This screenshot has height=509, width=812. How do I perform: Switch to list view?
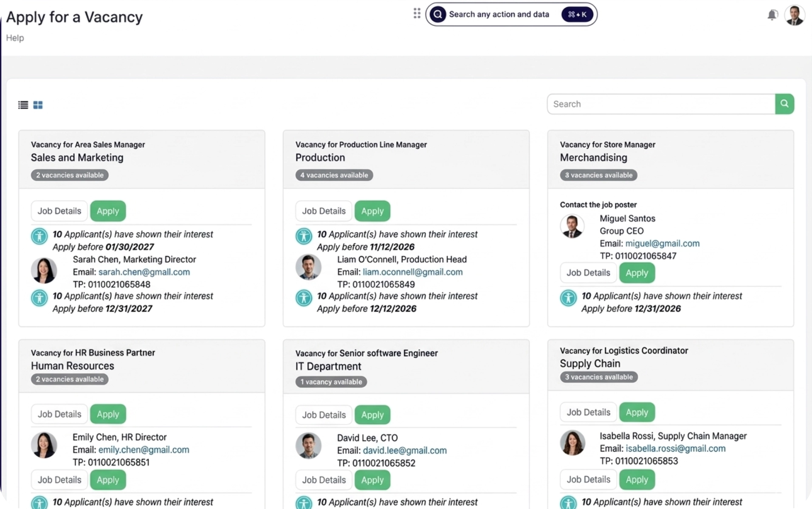[23, 105]
